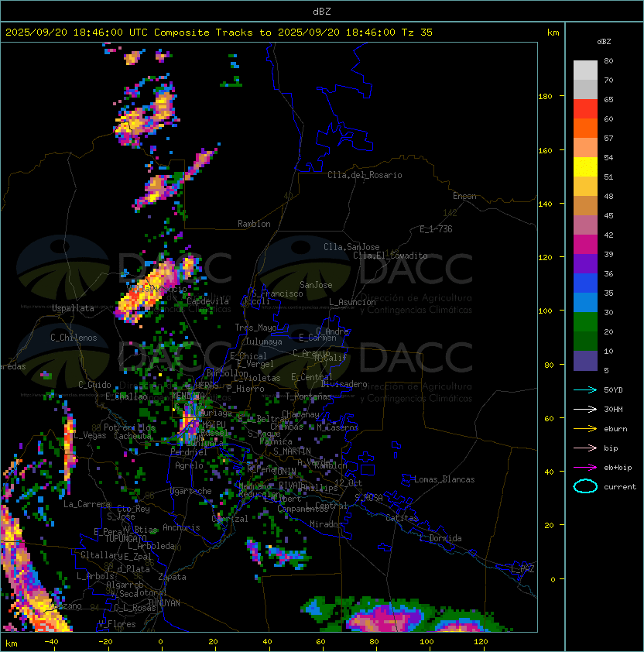Screen dimensions: 644x652
Task: Click the 'L_Asuncion' map label
Action: point(352,302)
